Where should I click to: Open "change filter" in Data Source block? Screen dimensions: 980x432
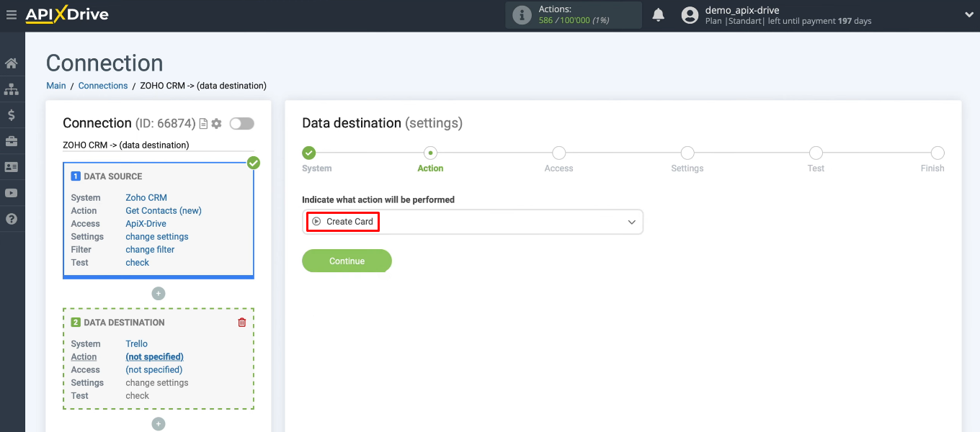(150, 249)
